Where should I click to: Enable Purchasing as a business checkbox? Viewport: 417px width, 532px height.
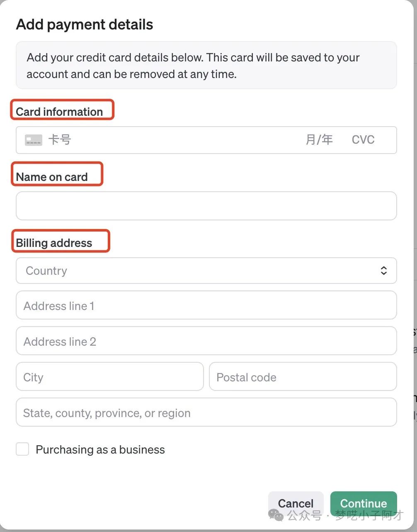[22, 449]
